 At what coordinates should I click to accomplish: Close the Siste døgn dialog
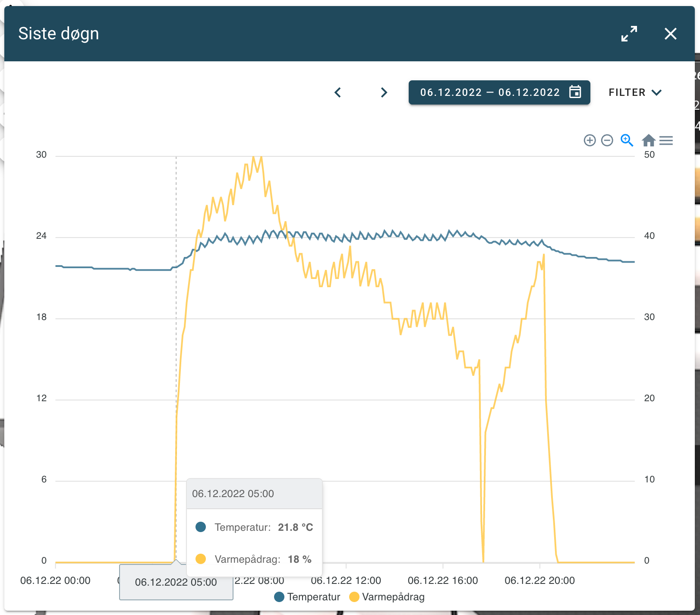coord(671,34)
